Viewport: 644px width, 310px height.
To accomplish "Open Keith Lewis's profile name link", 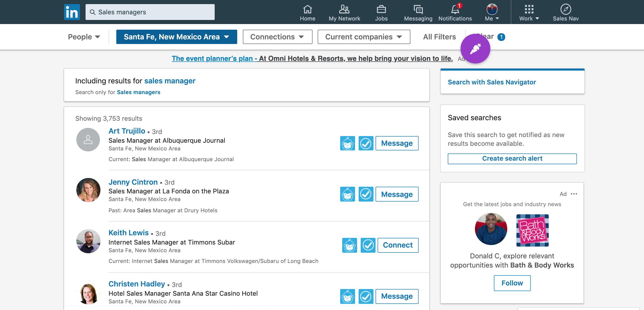I will (129, 233).
